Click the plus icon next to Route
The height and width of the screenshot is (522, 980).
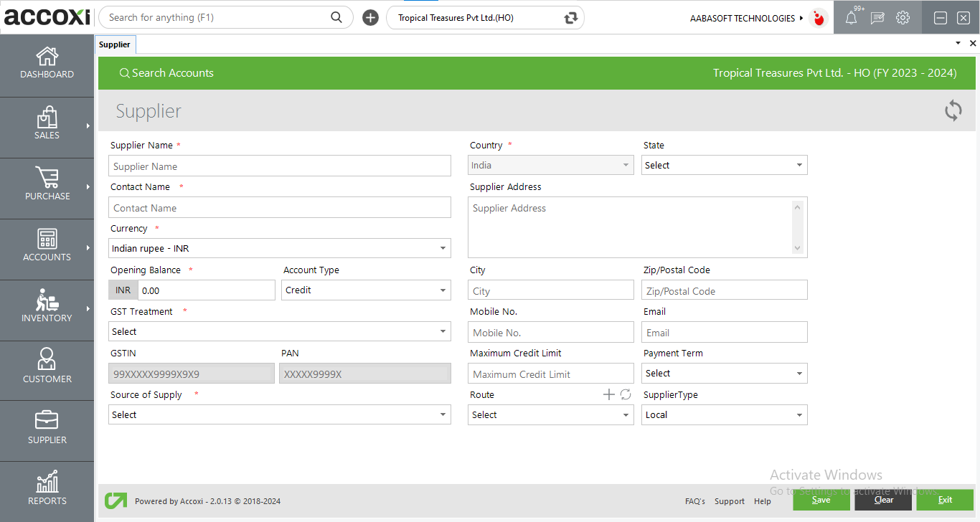[x=608, y=394]
